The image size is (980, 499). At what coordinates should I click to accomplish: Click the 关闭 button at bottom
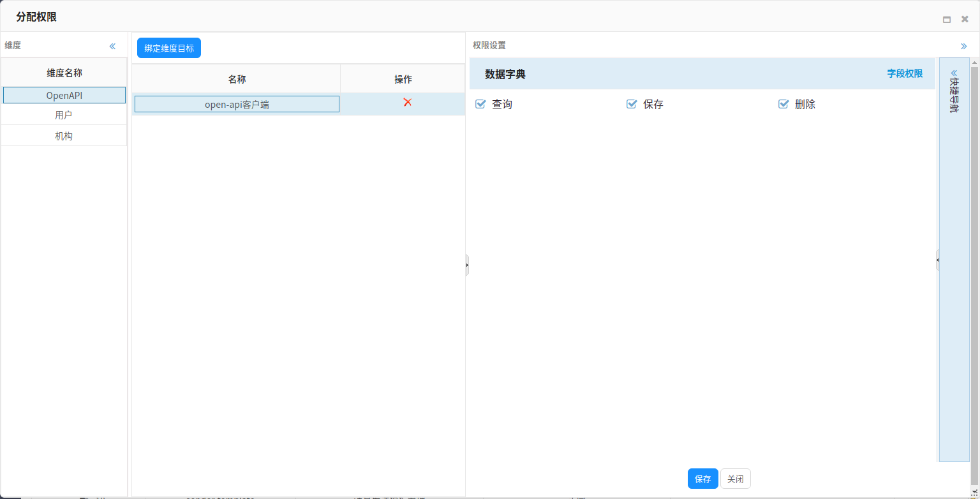tap(735, 479)
